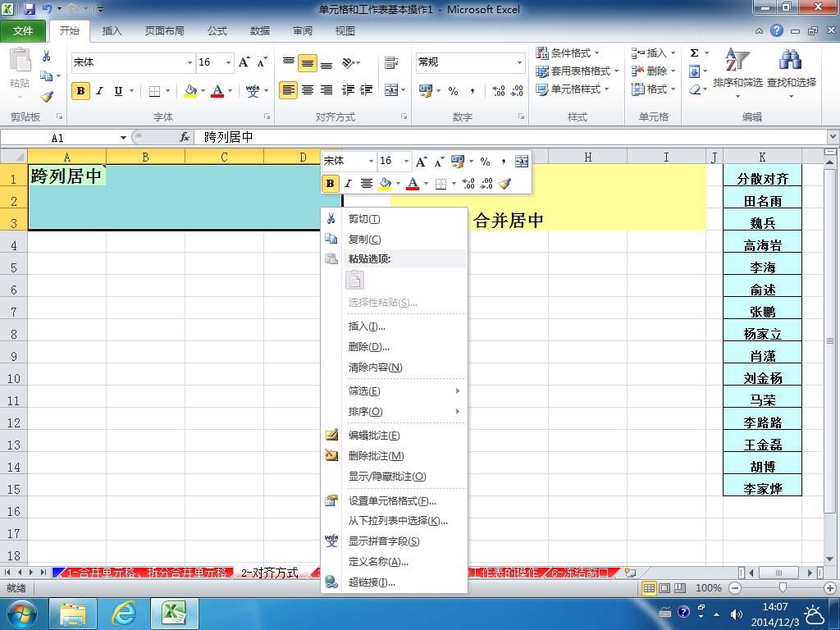
Task: Click the ribbon Copy icon
Action: (47, 76)
